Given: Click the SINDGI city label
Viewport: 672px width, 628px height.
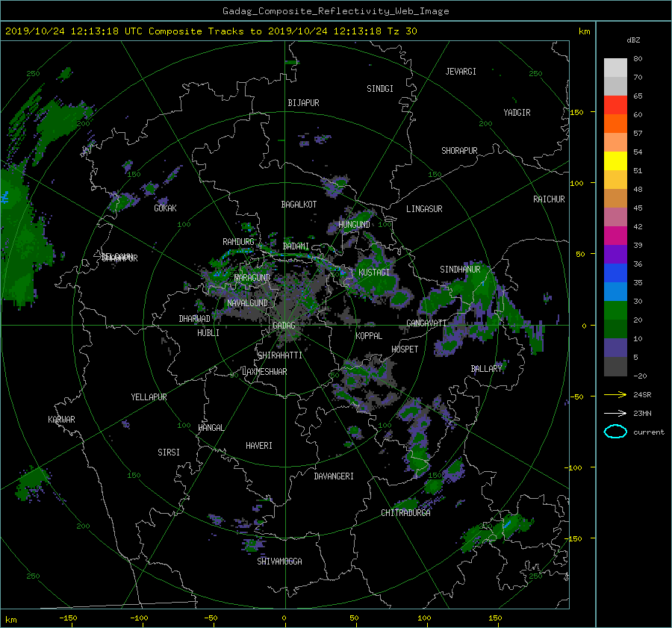Looking at the screenshot, I should pos(380,89).
